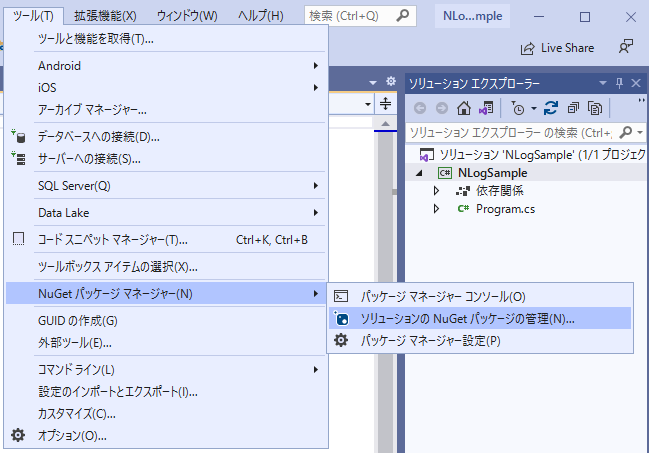Open the pending changes filter dropdown arrow
The image size is (649, 453).
point(534,108)
